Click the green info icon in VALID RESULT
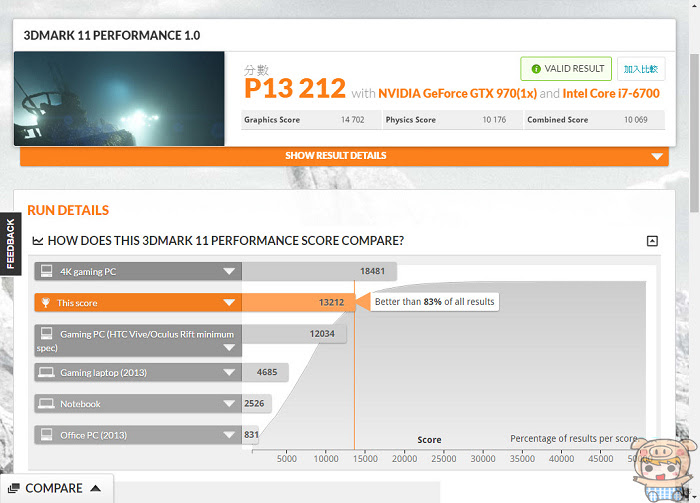The width and height of the screenshot is (700, 503). 536,69
